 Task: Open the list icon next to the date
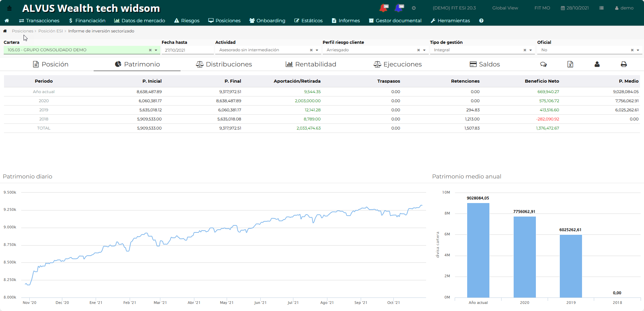601,8
